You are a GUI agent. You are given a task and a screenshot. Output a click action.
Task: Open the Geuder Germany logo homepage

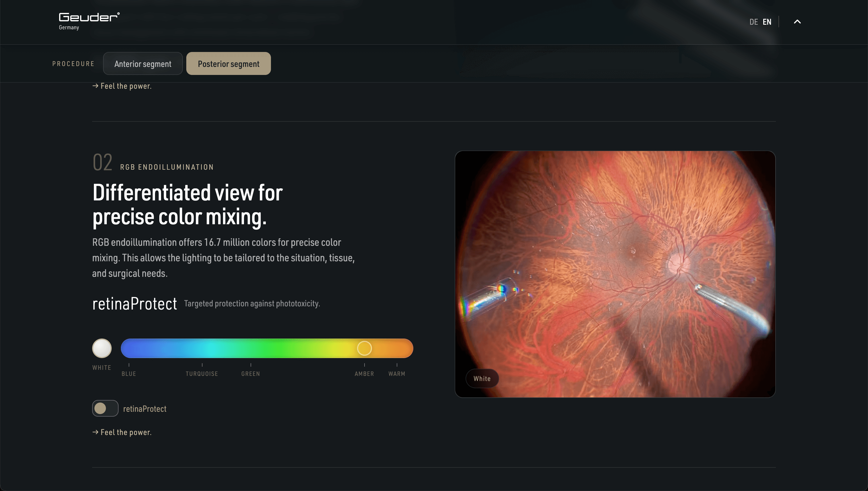89,22
